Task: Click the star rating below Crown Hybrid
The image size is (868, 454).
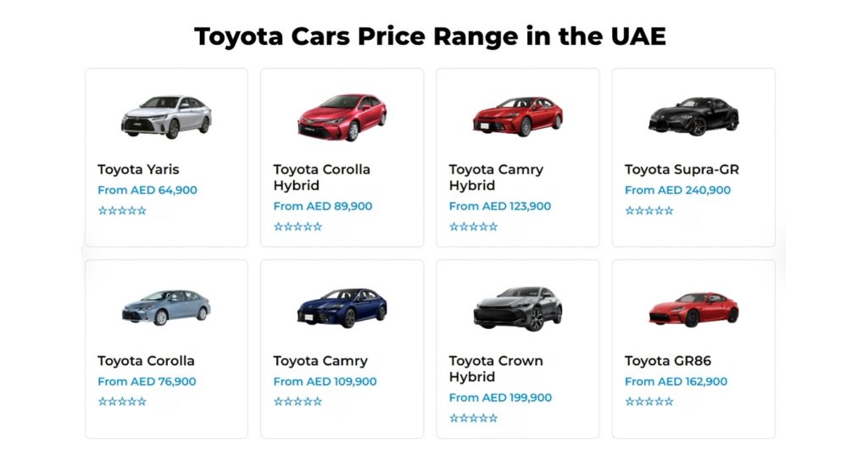Action: pos(473,418)
